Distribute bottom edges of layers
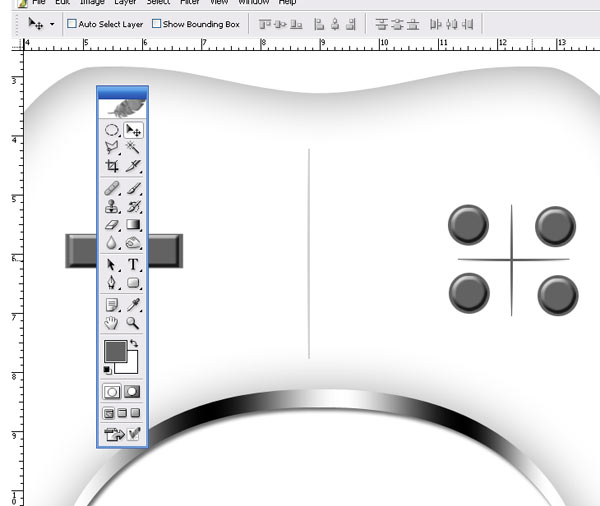The image size is (600, 506). point(412,24)
